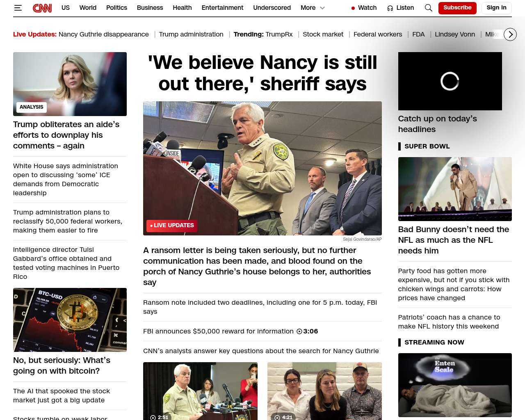This screenshot has height=420, width=525.
Task: Expand the More dropdown chevron
Action: [x=322, y=8]
